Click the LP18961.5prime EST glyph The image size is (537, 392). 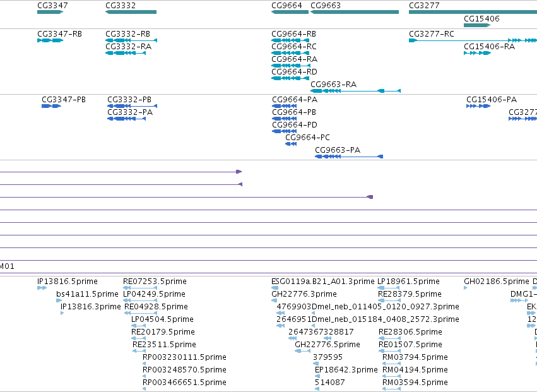pos(389,288)
